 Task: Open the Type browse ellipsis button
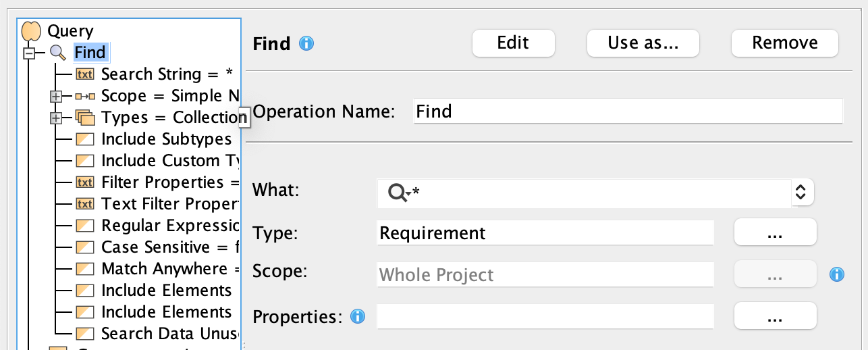(x=775, y=233)
